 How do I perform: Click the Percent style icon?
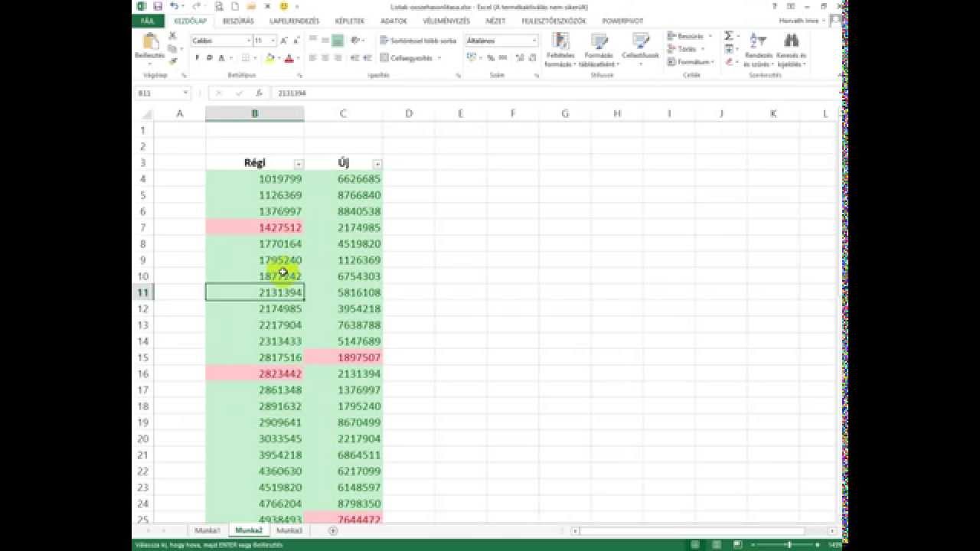click(x=492, y=58)
